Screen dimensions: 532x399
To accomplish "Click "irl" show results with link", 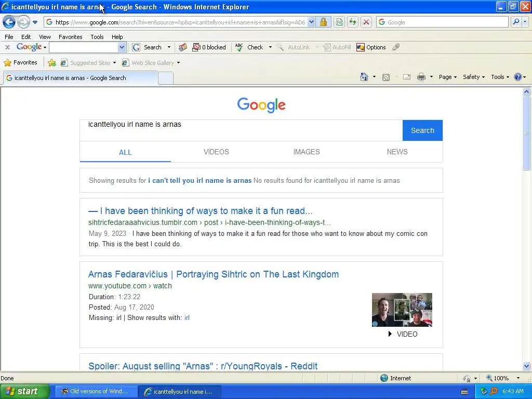I will click(187, 318).
